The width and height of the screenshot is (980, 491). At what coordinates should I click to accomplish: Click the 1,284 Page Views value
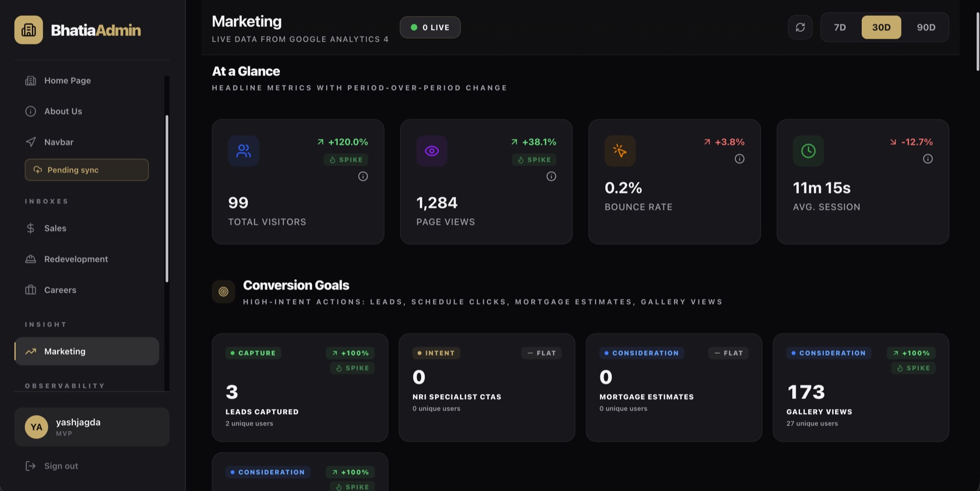[437, 203]
